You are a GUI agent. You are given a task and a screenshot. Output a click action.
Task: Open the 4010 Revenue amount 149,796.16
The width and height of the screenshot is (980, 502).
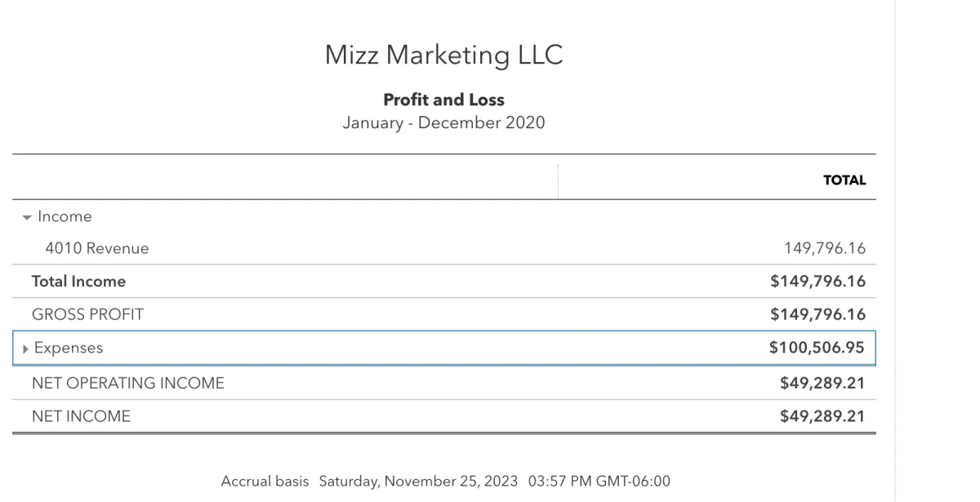click(823, 248)
